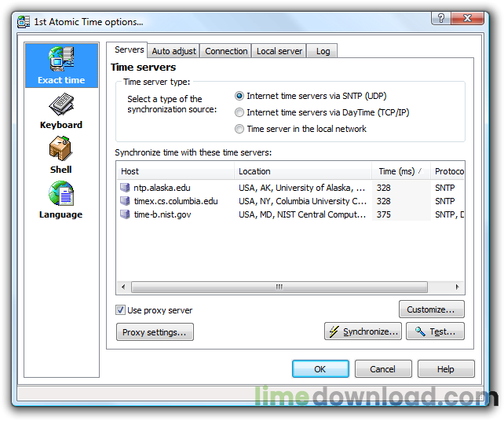Toggle the Use proxy server checkbox
This screenshot has width=504, height=421.
click(x=120, y=310)
